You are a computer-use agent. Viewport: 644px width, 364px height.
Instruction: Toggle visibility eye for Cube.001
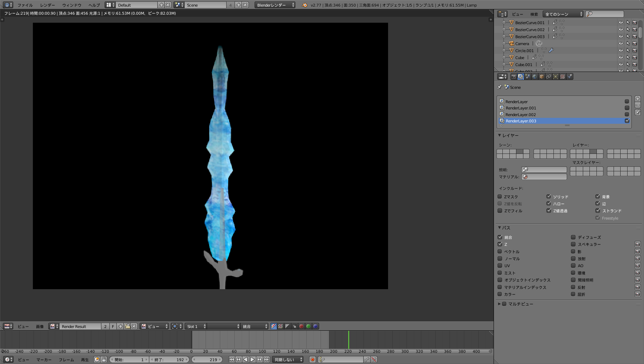click(621, 64)
